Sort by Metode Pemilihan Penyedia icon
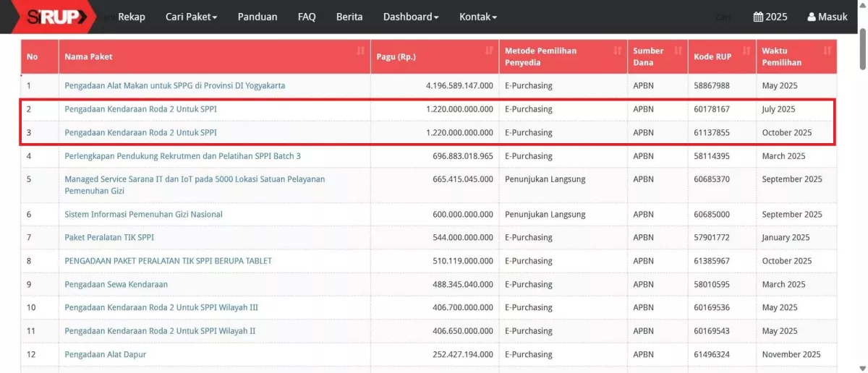This screenshot has width=868, height=373. (x=617, y=51)
